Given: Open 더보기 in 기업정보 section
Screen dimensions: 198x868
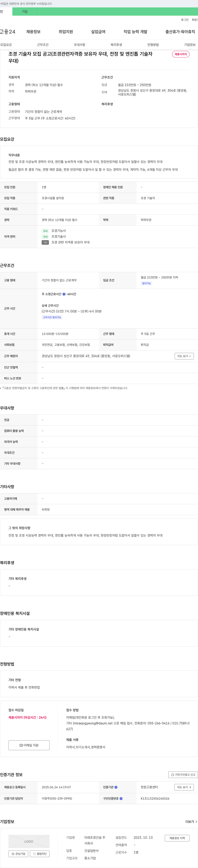Looking at the screenshot, I should [x=191, y=821].
